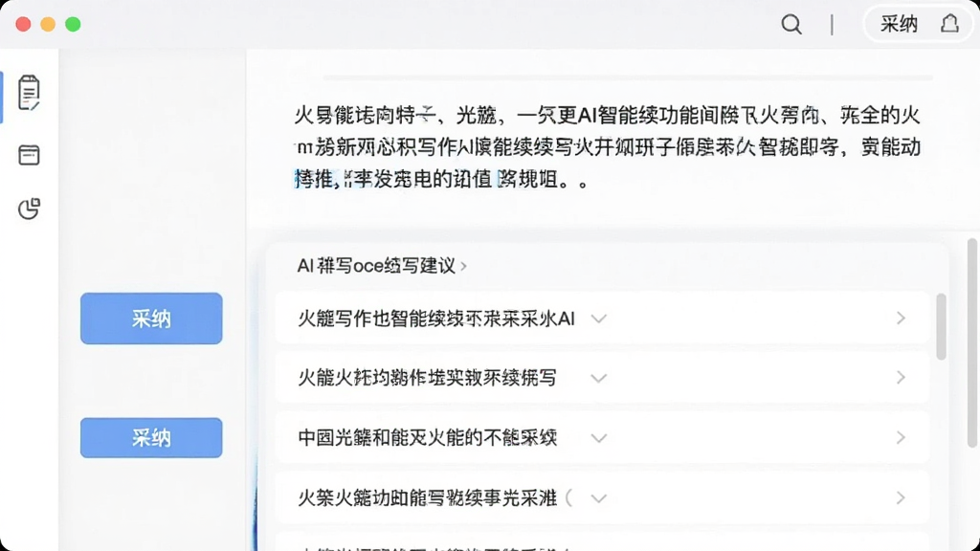The height and width of the screenshot is (551, 980).
Task: Click the upper blue 采纳 button
Action: (151, 319)
